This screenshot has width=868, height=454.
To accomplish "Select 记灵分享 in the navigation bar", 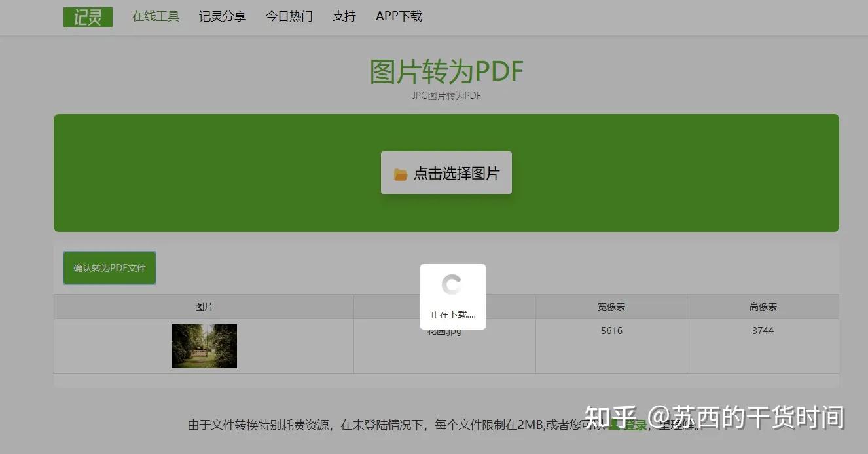I will [222, 16].
